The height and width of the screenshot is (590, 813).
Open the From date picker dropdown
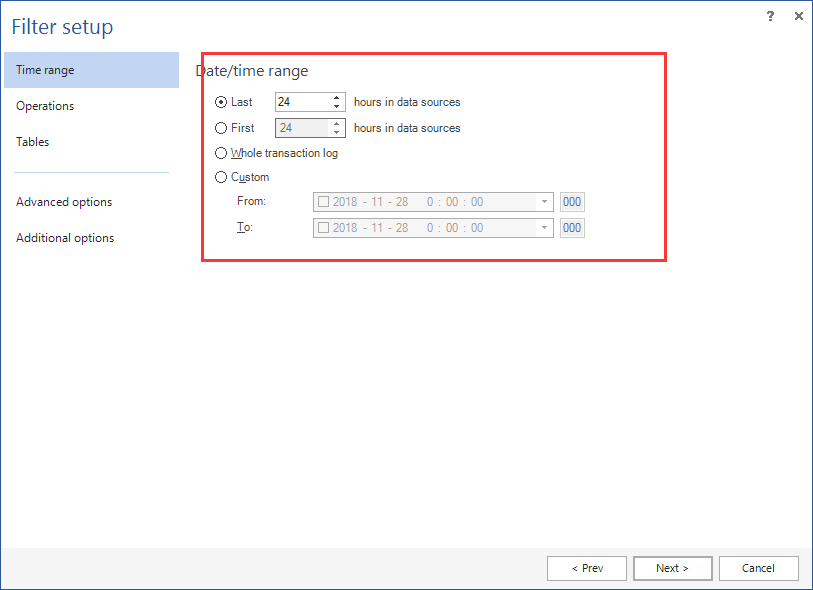(545, 201)
